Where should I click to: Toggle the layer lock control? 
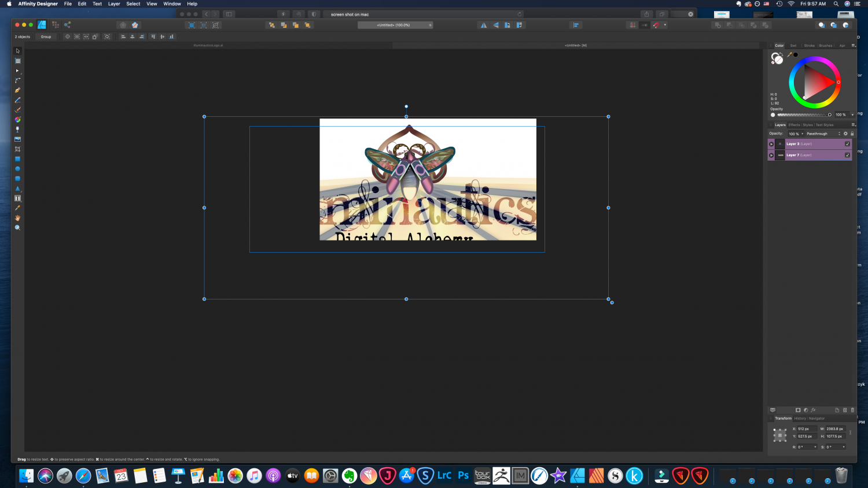click(x=852, y=134)
